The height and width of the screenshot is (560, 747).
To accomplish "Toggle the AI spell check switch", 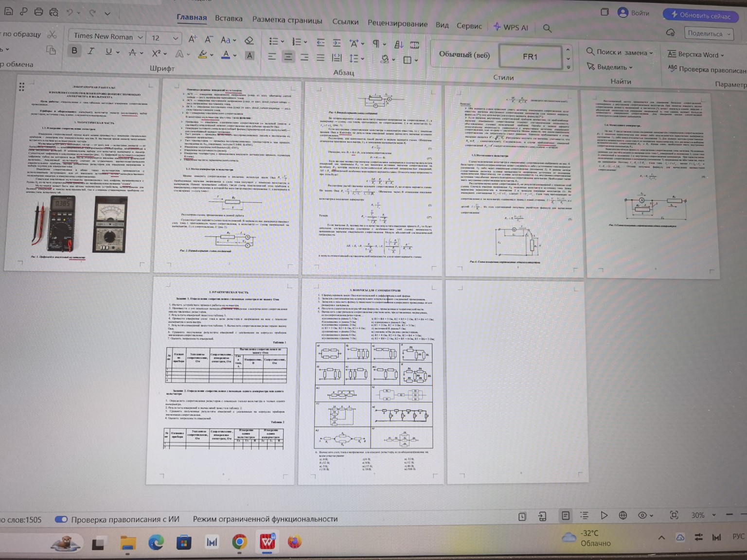I will pos(61,519).
